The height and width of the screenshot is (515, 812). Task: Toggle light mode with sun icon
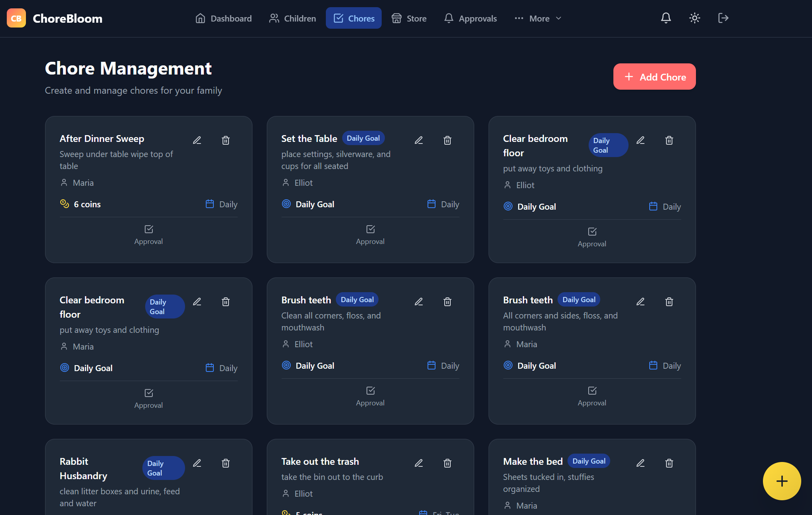click(x=694, y=18)
